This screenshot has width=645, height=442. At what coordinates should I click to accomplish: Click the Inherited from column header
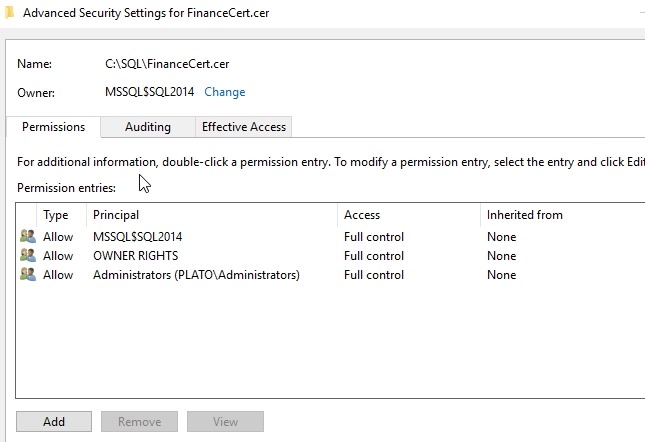[x=524, y=215]
